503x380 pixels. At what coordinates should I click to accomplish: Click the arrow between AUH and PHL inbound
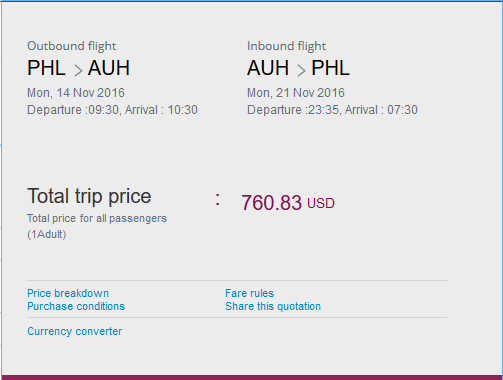[x=301, y=70]
